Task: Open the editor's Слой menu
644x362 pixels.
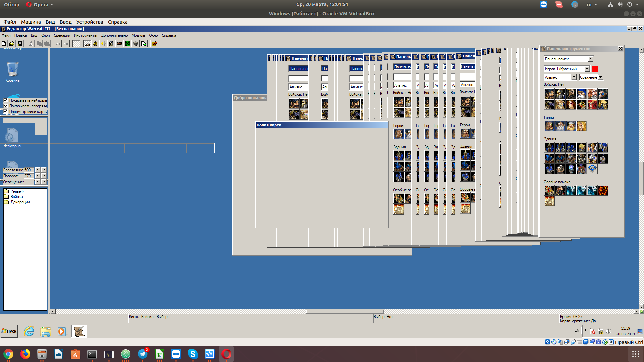Action: click(x=46, y=35)
